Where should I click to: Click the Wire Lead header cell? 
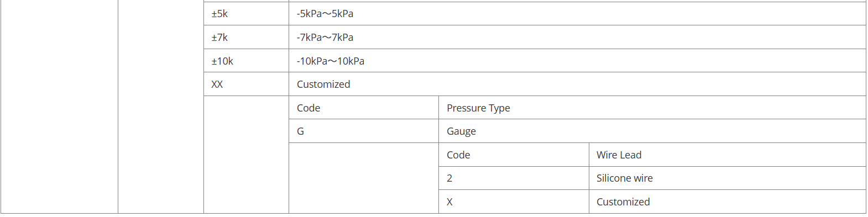[728, 155]
